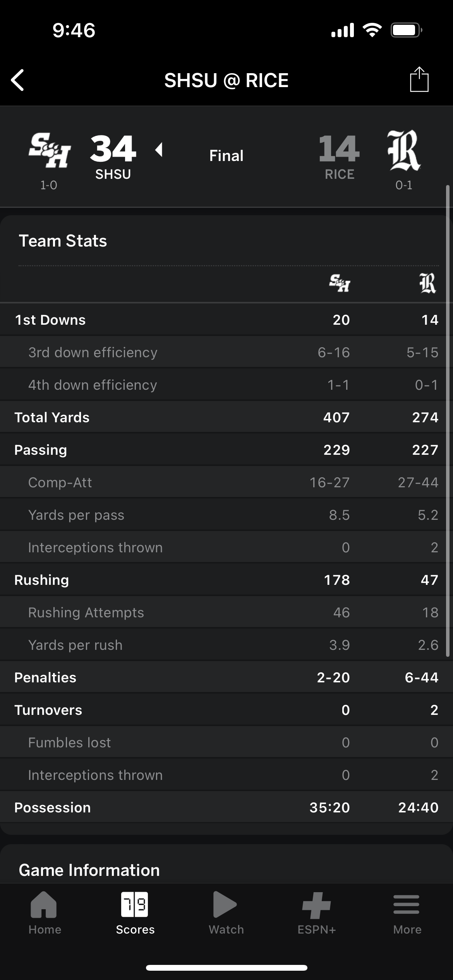Tap the SHSU team logo in scoreboard
Viewport: 453px width, 980px height.
tap(49, 150)
